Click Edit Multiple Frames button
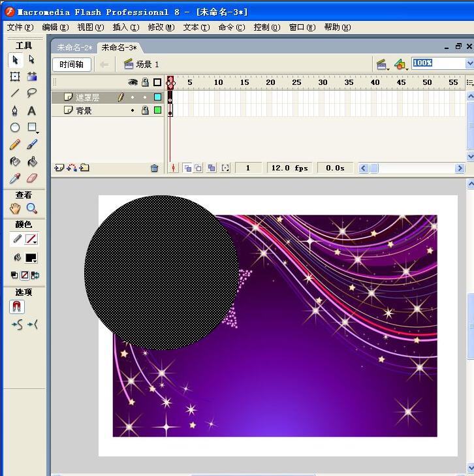This screenshot has height=476, width=474. point(212,168)
